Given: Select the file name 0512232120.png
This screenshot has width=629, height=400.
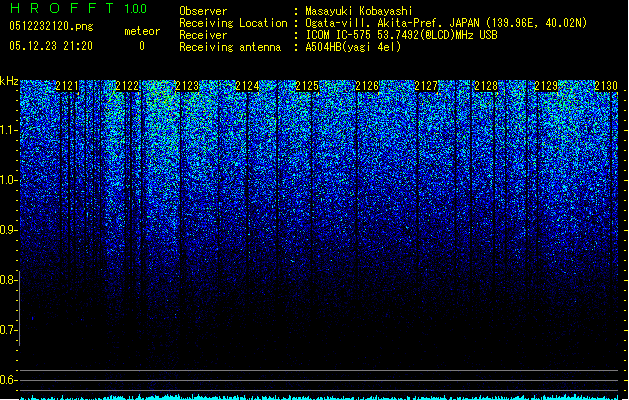Looking at the screenshot, I should point(51,26).
